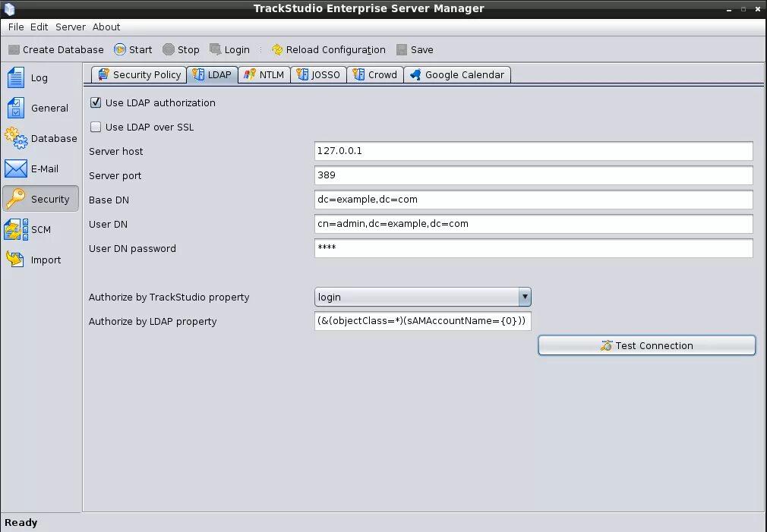Click the Test Connection button

pyautogui.click(x=646, y=345)
